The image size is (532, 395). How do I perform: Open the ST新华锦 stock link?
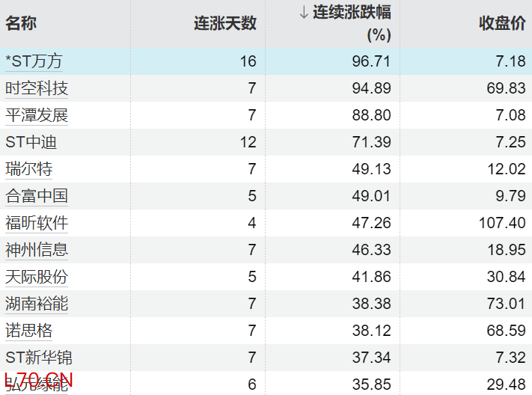point(39,358)
